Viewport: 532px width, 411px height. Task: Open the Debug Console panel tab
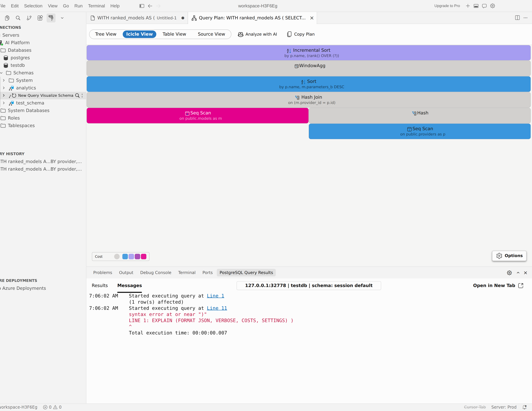(x=156, y=272)
